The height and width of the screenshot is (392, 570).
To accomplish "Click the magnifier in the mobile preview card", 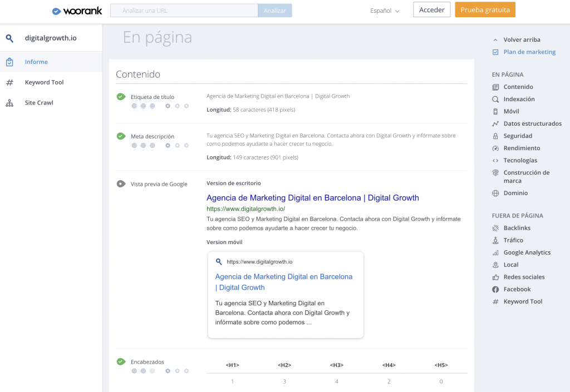I will (x=219, y=261).
